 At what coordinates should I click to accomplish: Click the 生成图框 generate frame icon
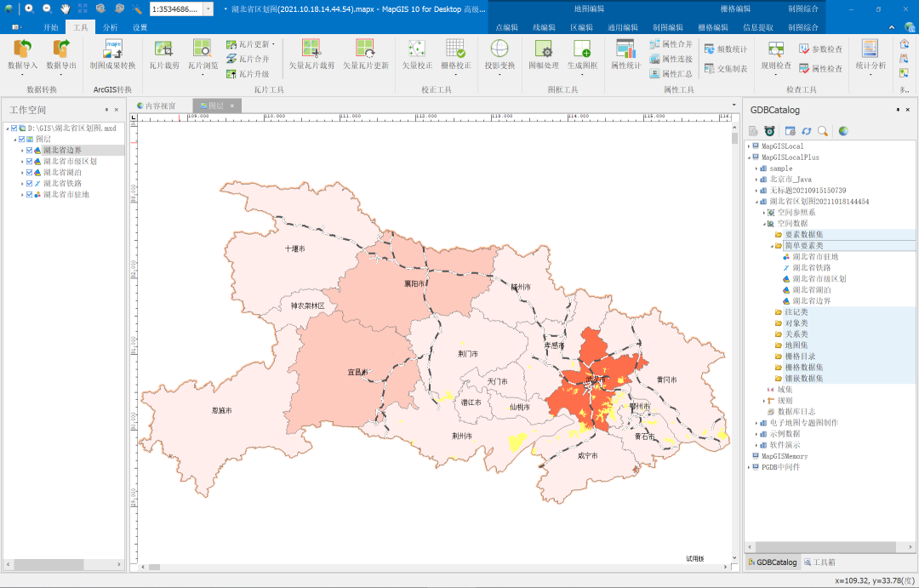pyautogui.click(x=582, y=49)
